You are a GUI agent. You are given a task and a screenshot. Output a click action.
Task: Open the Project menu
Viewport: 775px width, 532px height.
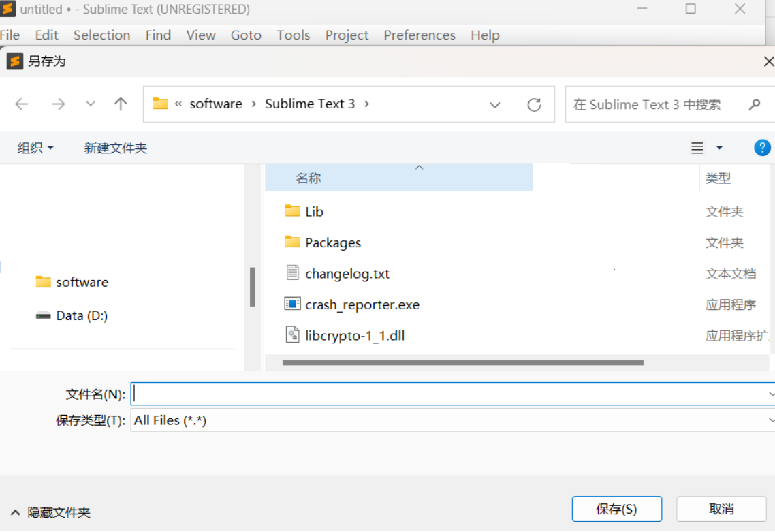pyautogui.click(x=347, y=35)
